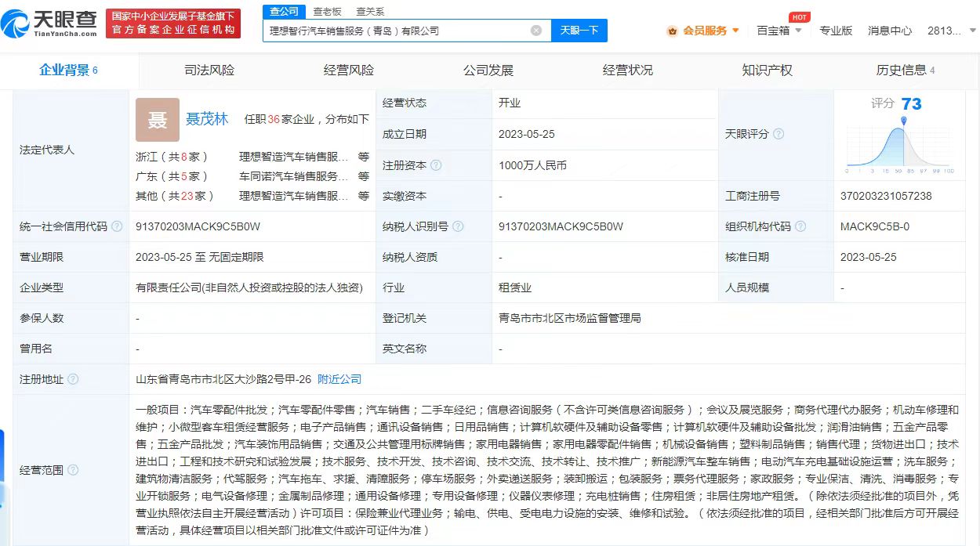The height and width of the screenshot is (546, 980).
Task: Switch to 经营状况 tab
Action: [628, 71]
